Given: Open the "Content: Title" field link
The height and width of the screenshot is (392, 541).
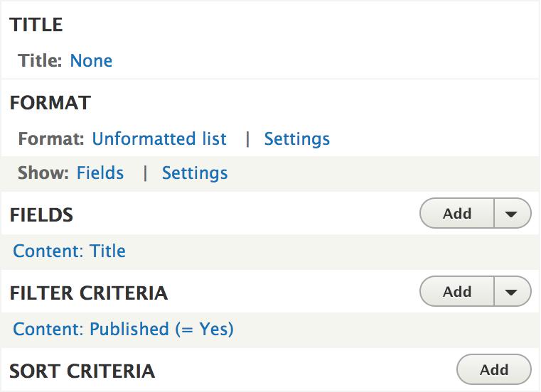Looking at the screenshot, I should pos(70,251).
